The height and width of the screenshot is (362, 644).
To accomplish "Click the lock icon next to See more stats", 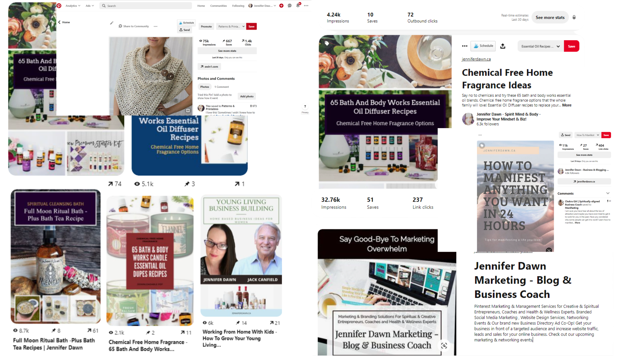I will 574,17.
